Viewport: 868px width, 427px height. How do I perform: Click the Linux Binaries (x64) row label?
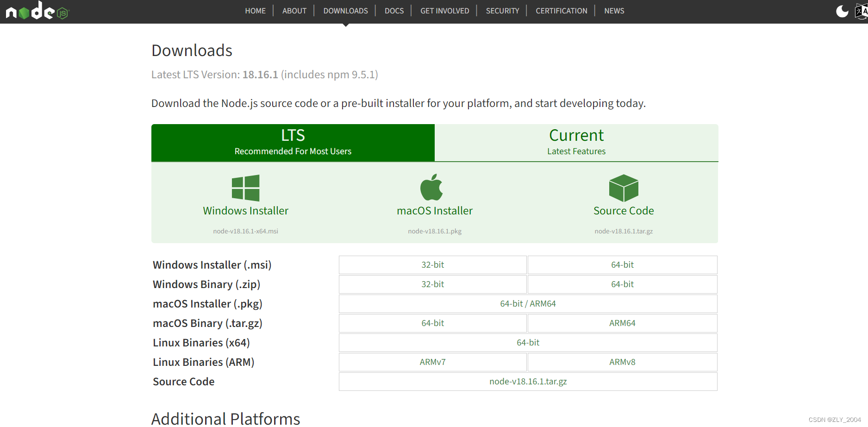[x=201, y=343]
